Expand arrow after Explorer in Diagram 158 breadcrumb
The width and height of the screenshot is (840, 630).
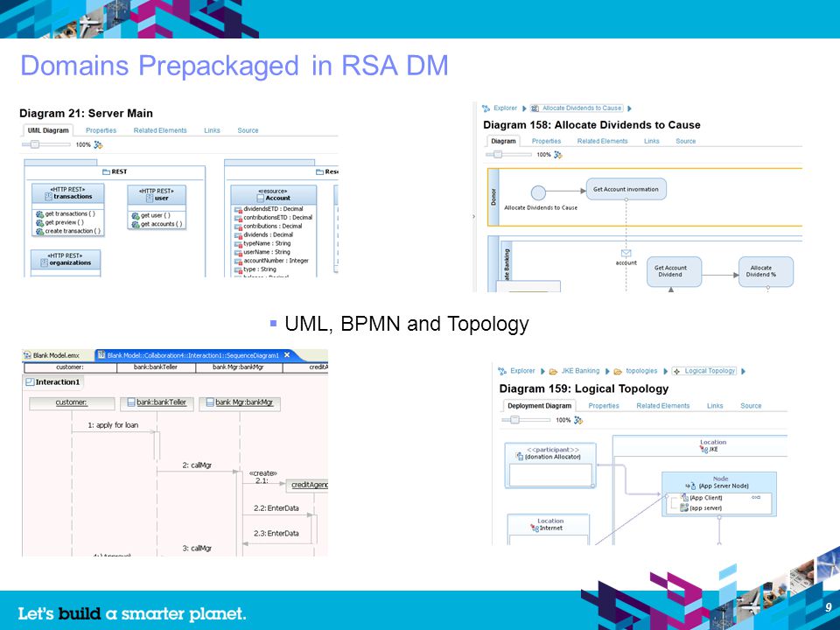pyautogui.click(x=524, y=108)
